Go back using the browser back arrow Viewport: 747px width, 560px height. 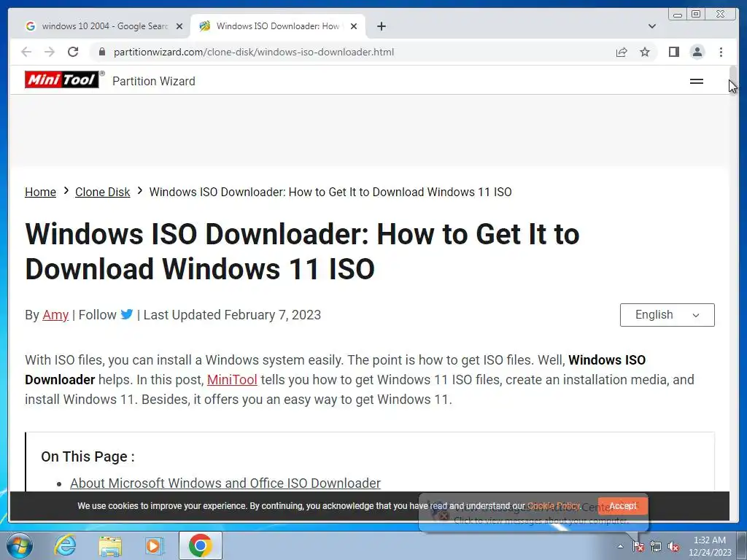(x=26, y=52)
